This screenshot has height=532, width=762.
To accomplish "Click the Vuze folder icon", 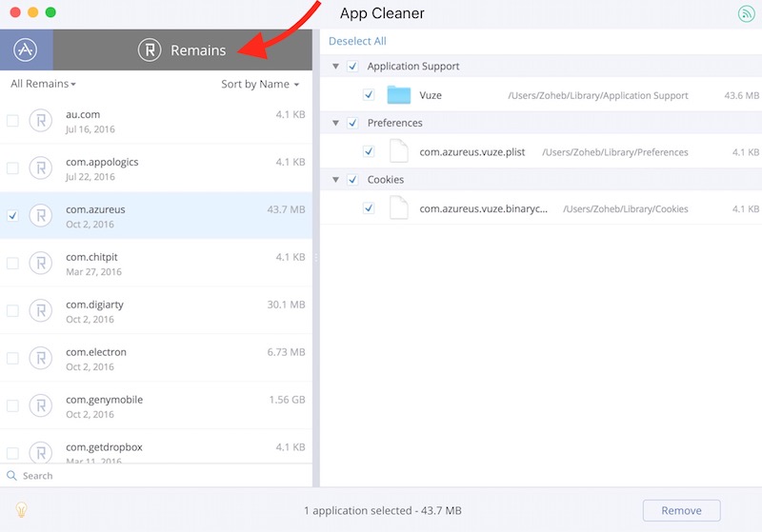I will (x=398, y=95).
